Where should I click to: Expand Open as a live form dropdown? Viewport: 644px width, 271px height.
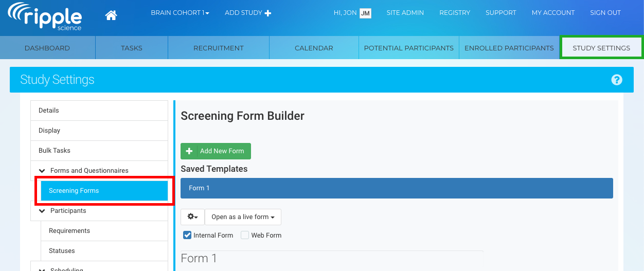click(243, 217)
